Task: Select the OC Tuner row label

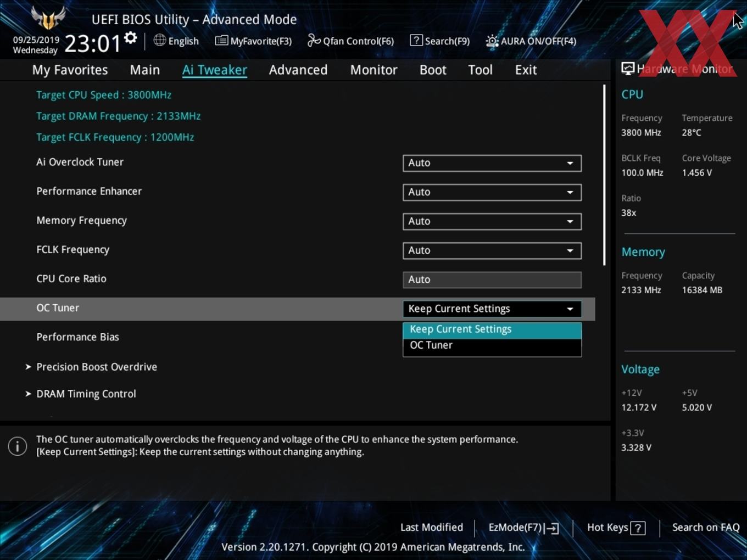Action: point(58,308)
